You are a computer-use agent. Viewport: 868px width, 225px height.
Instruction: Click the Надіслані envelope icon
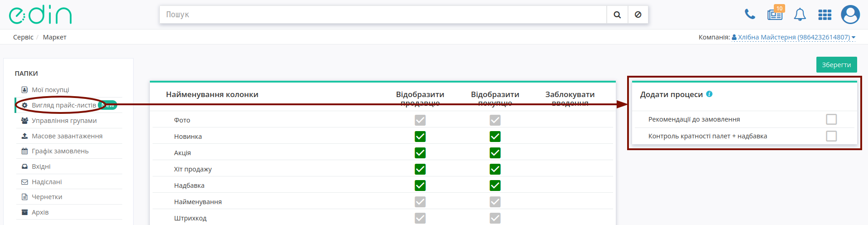25,182
